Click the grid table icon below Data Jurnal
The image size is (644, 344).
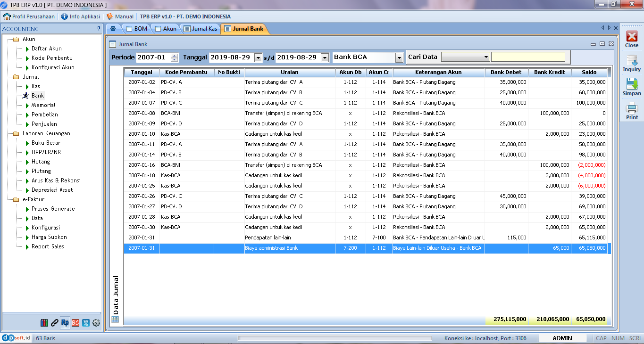point(115,319)
